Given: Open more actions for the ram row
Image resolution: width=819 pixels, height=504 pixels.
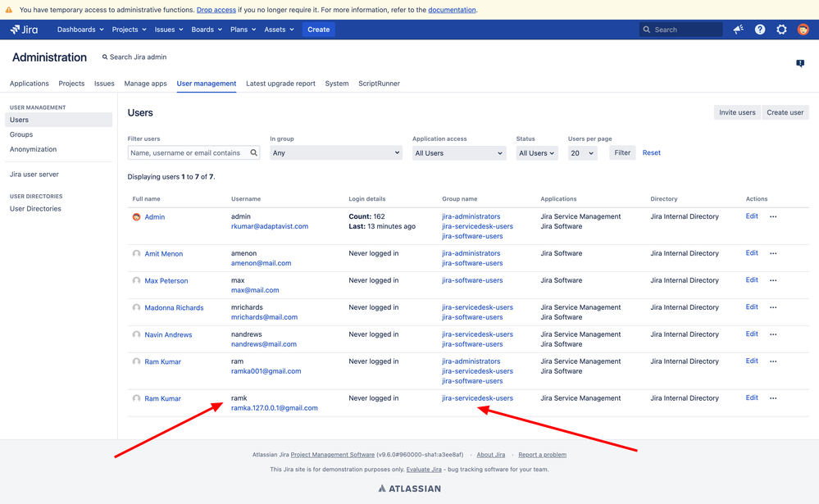Looking at the screenshot, I should coord(773,361).
